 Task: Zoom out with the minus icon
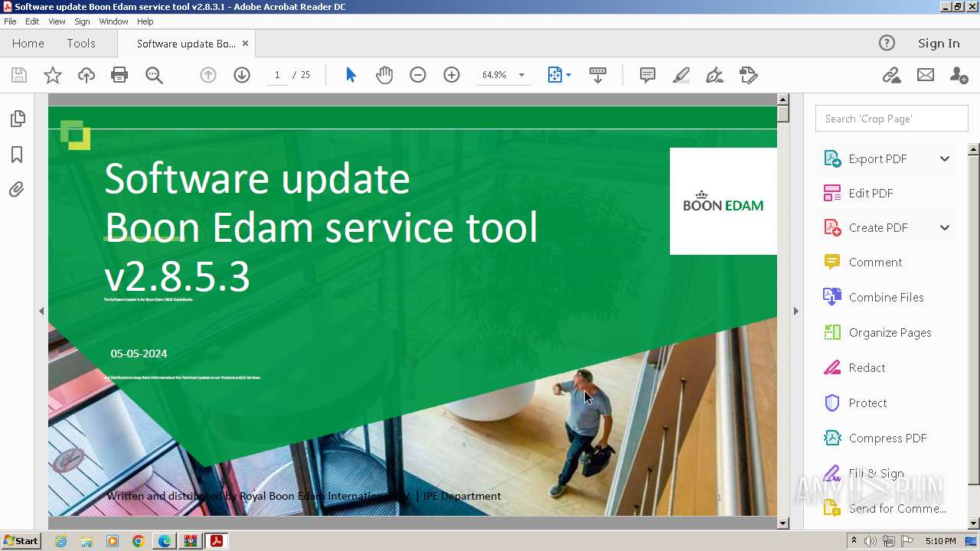[x=418, y=75]
